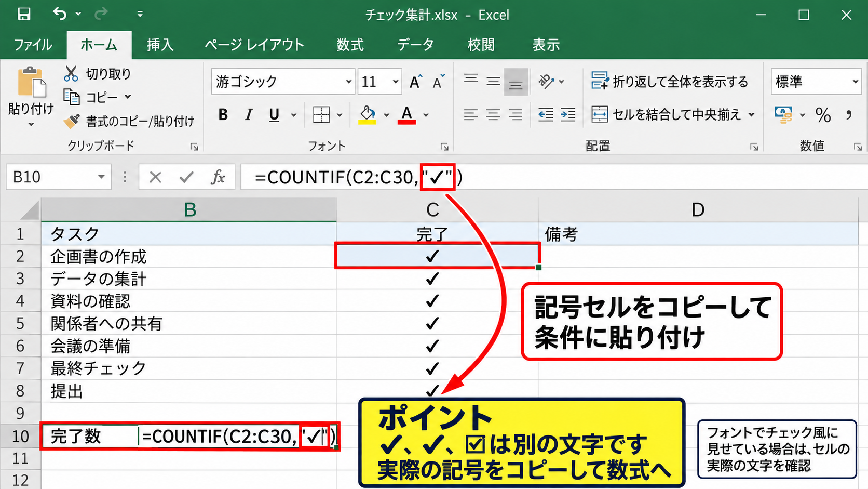Activate the 書式のコピー/貼り付け format painter
This screenshot has width=868, height=489.
pyautogui.click(x=129, y=121)
